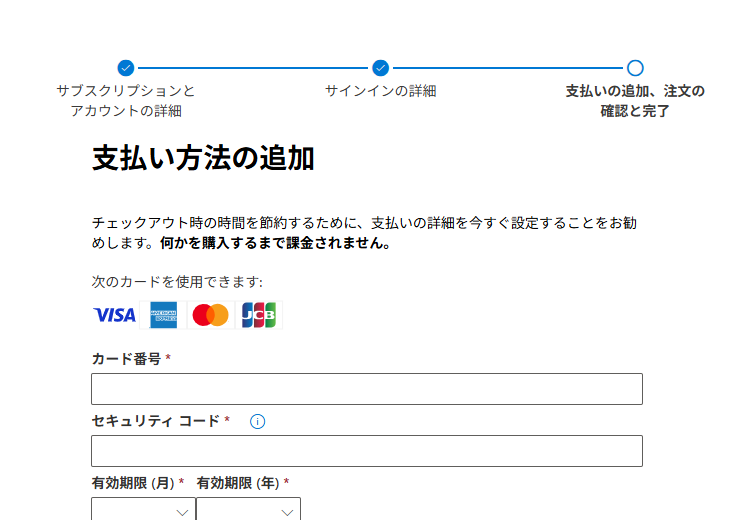Select the サインインの詳細 step label
The height and width of the screenshot is (520, 750).
(381, 91)
